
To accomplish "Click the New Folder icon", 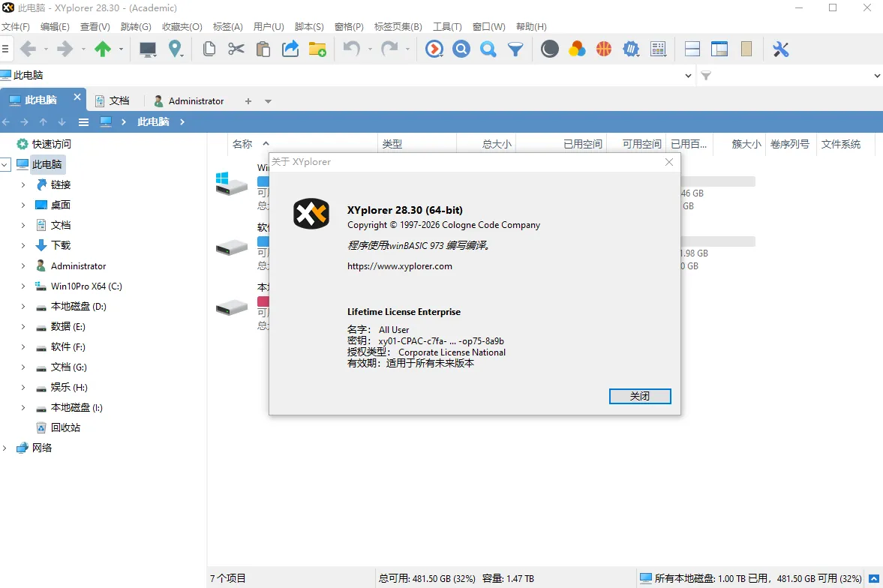I will 317,49.
